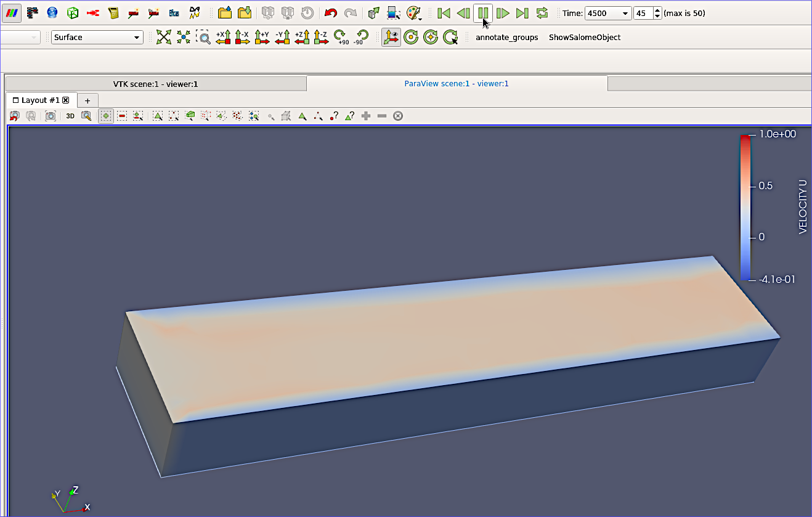Viewport: 812px width, 517px height.
Task: Fit the entire scene in the view
Action: pos(164,37)
